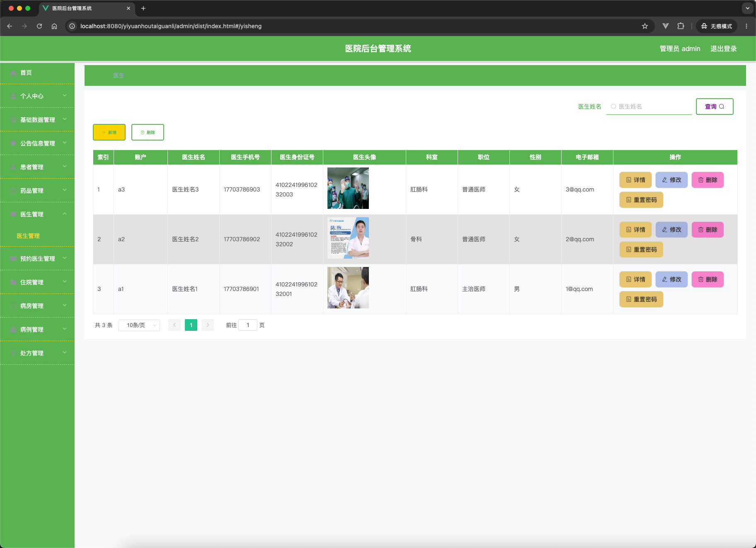756x548 pixels.
Task: Collapse the 医生管理 menu chevron
Action: (x=65, y=214)
